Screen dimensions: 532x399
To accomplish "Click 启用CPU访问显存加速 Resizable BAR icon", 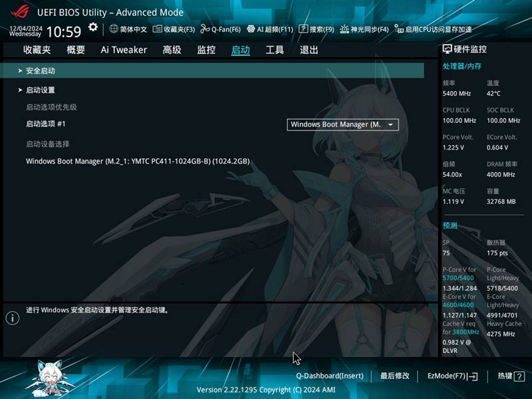I will click(398, 29).
